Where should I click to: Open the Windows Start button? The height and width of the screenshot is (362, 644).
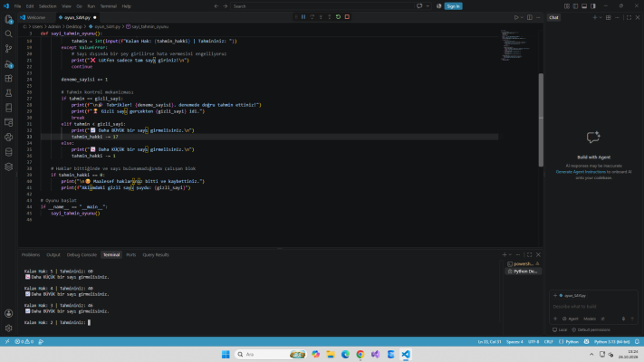(226, 354)
